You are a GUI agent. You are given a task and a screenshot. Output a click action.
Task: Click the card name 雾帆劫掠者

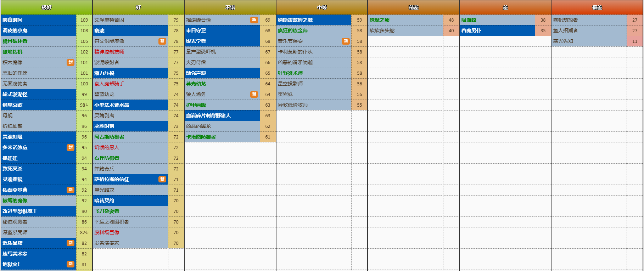pyautogui.click(x=566, y=20)
